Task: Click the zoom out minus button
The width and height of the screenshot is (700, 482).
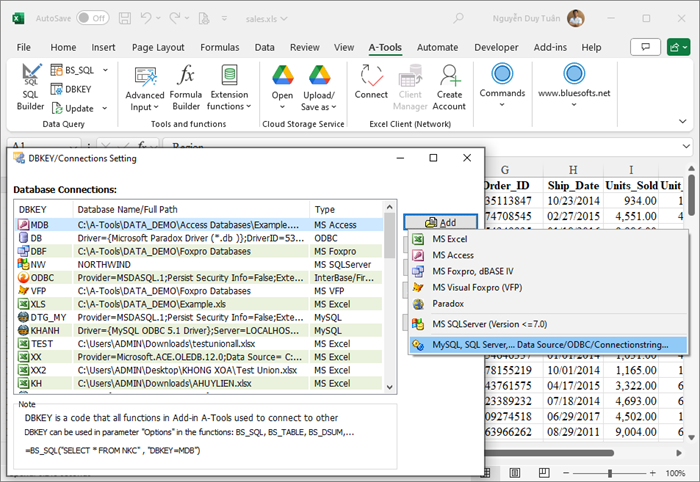Action: [566, 473]
